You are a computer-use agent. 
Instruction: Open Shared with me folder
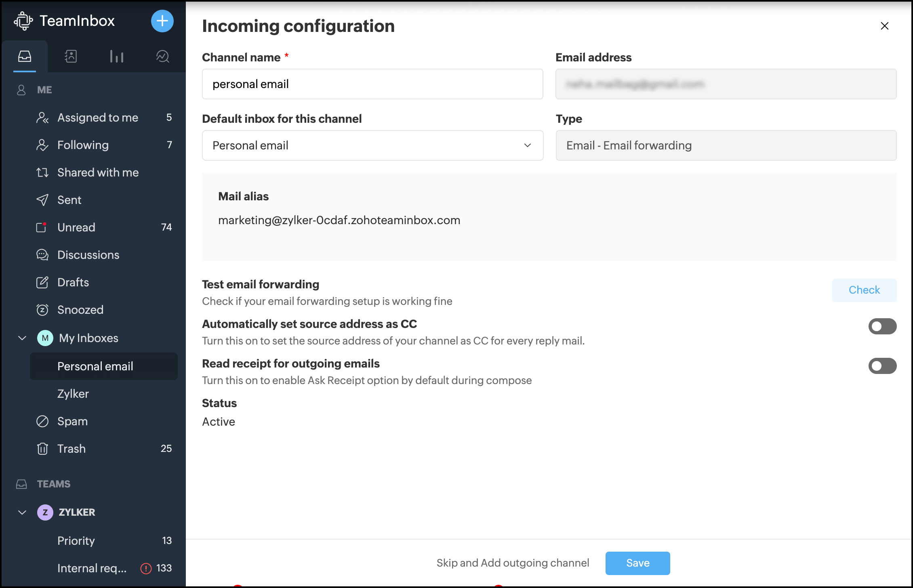click(104, 172)
